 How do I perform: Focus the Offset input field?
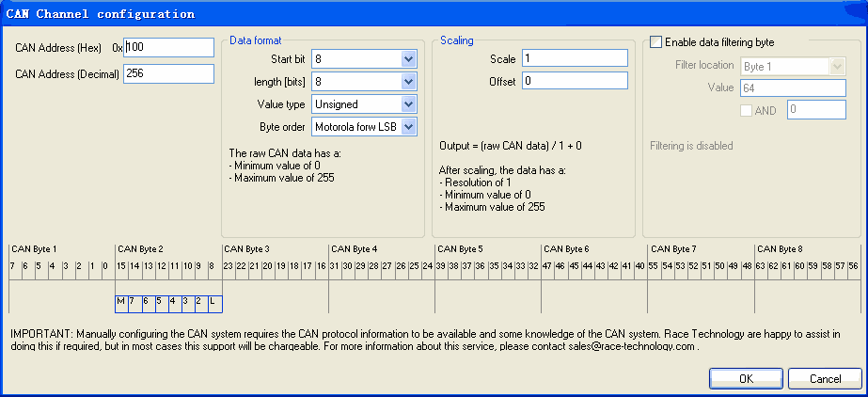[575, 81]
